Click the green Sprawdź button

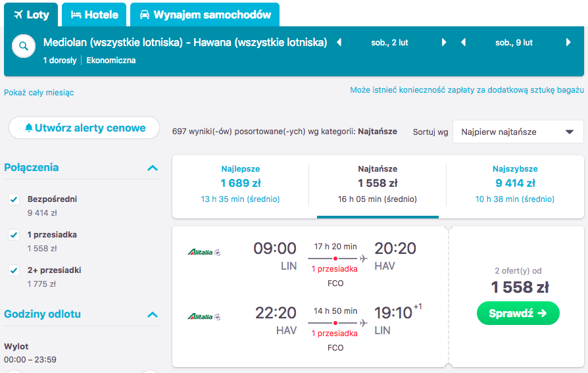pos(518,313)
